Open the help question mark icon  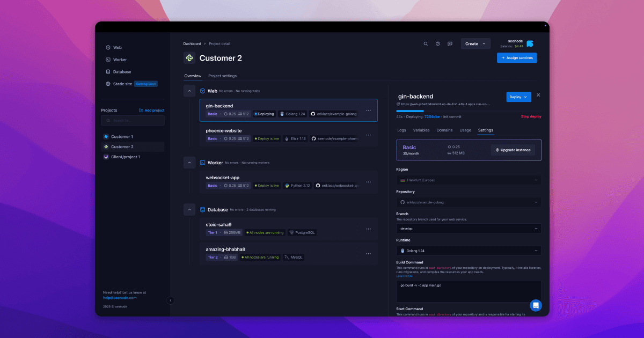click(x=438, y=44)
